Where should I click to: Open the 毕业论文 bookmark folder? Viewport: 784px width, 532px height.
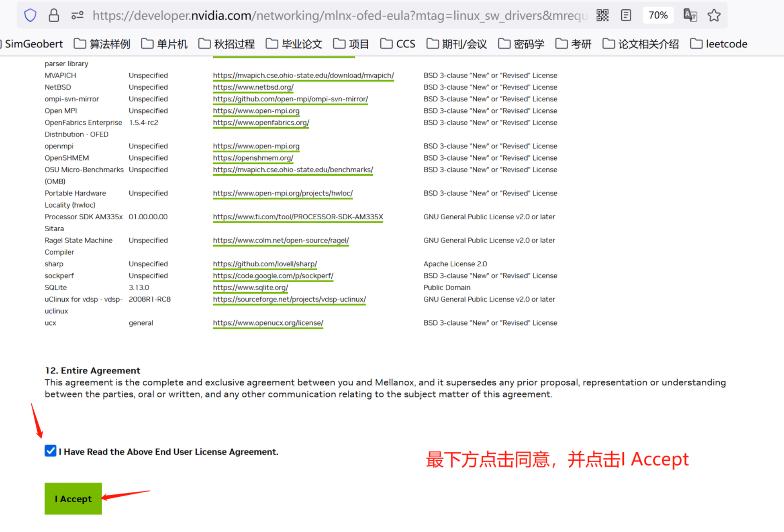[294, 44]
